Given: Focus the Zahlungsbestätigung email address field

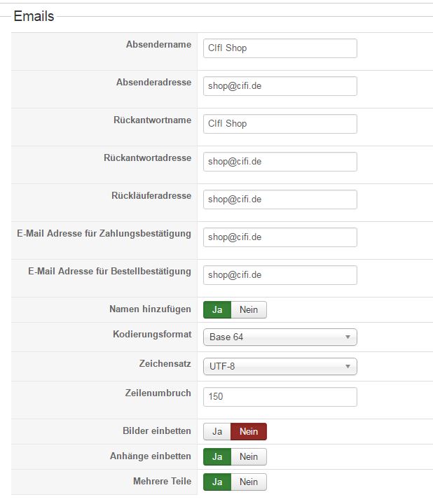Looking at the screenshot, I should (x=280, y=237).
